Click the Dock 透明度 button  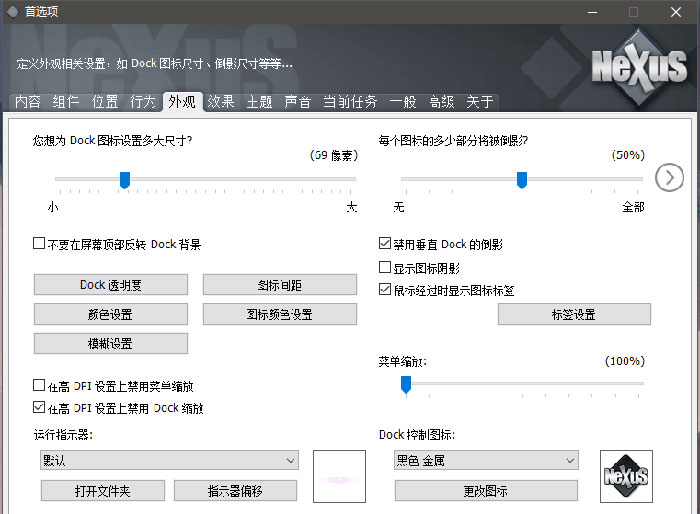click(111, 284)
